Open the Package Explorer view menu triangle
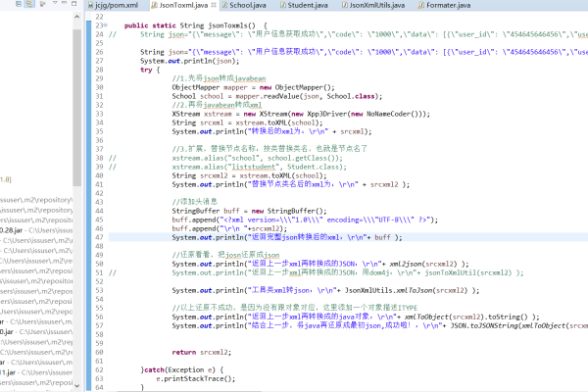Viewport: 588px width, 392px height. [55, 3]
